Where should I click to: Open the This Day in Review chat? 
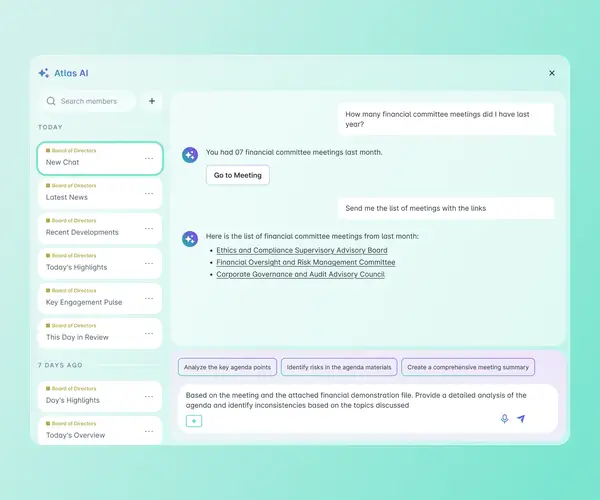coord(100,334)
